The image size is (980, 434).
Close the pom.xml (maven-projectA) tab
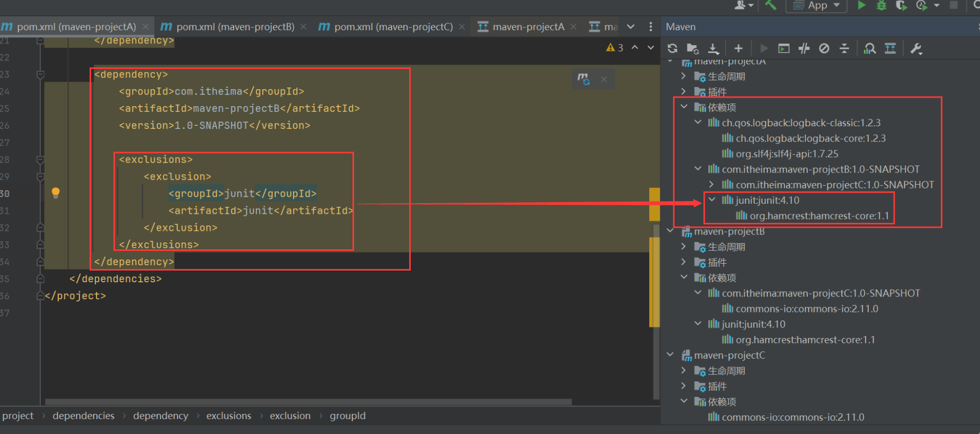coord(145,27)
